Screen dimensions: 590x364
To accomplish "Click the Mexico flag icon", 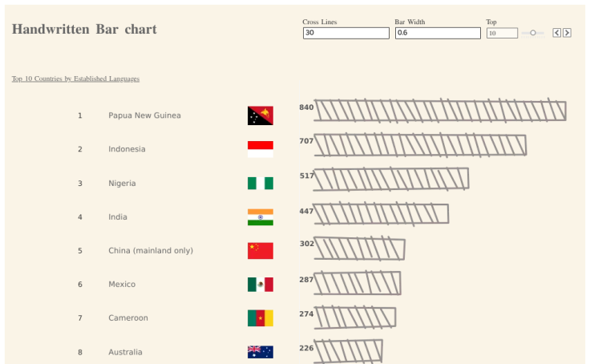I will pyautogui.click(x=261, y=285).
